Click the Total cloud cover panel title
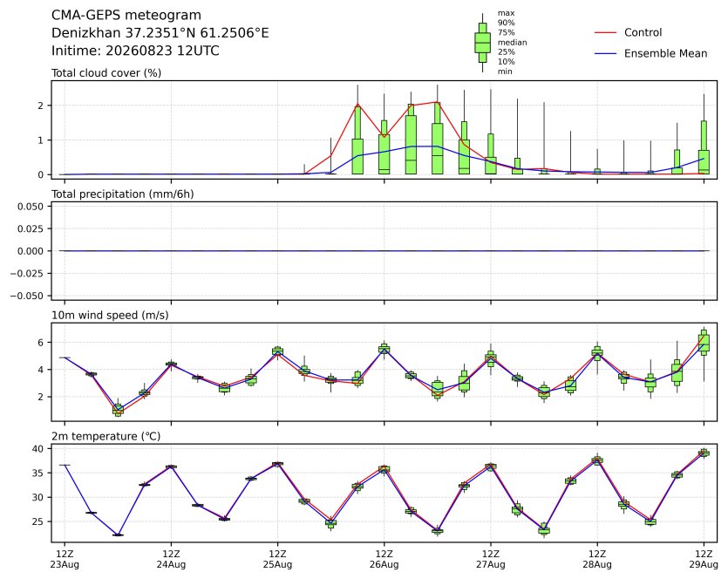728x579 pixels. (106, 73)
